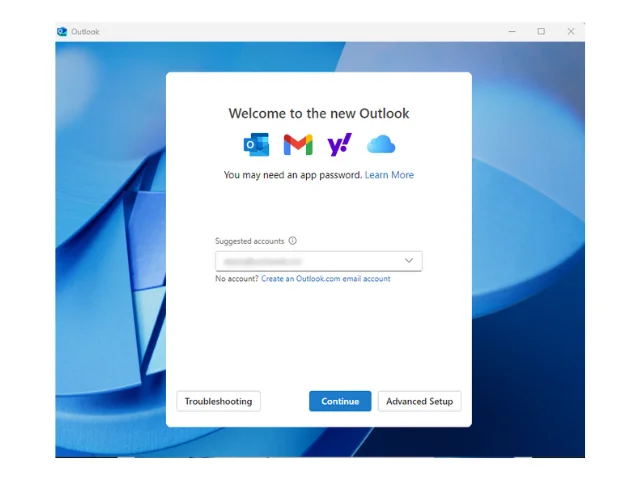Select the blurred suggested account email field
Viewport: 640px width, 480px height.
(x=319, y=261)
